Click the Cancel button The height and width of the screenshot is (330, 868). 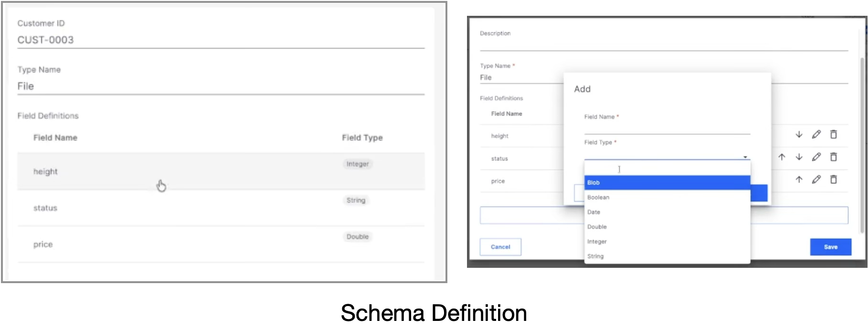click(x=500, y=247)
